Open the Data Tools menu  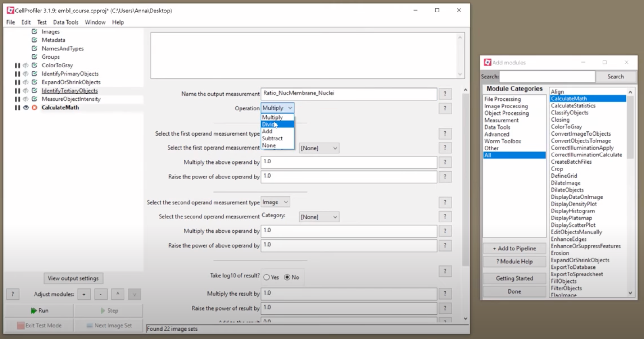point(66,22)
